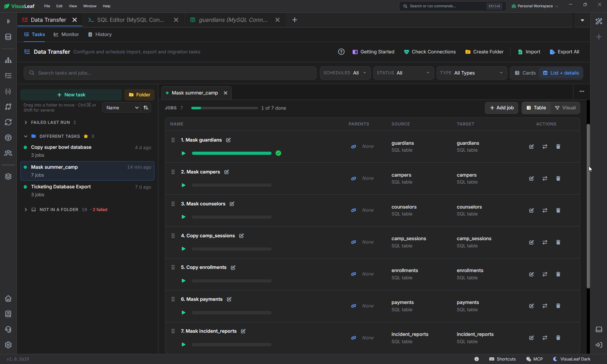Run the Mask campers job

(183, 185)
